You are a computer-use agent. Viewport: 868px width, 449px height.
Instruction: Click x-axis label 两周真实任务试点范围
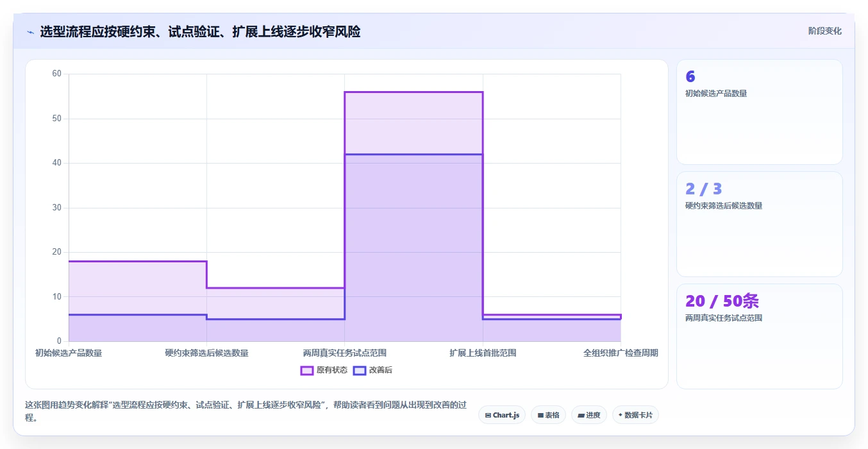[x=345, y=353]
